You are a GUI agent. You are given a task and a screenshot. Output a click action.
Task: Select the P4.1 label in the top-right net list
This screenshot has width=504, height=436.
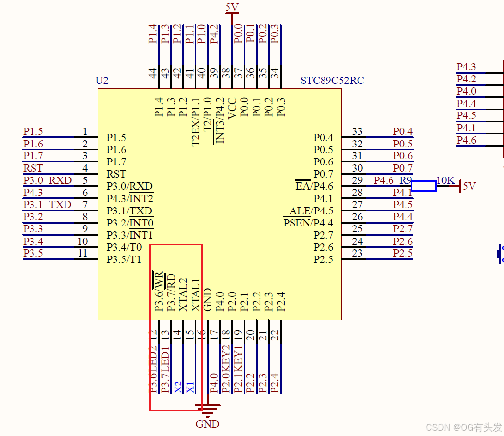coord(467,128)
